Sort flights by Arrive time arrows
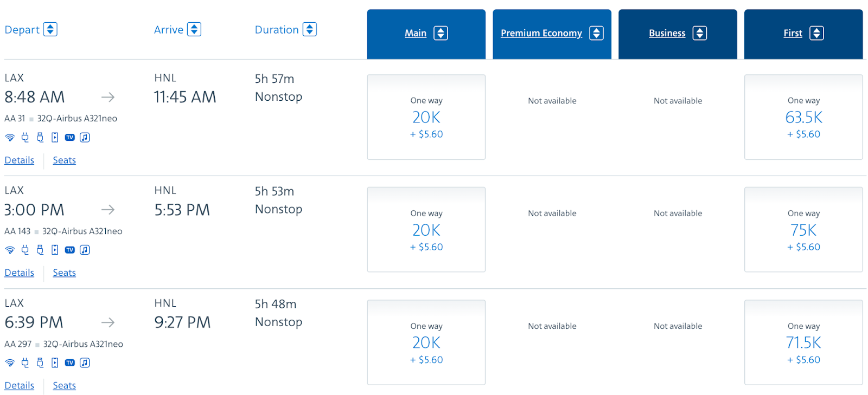This screenshot has height=395, width=868. 194,29
